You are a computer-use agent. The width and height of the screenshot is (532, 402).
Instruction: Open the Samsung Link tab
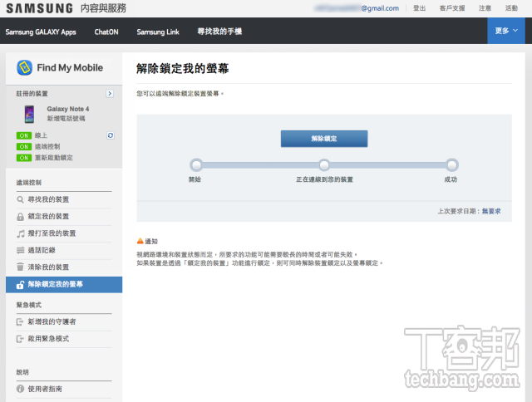[158, 32]
